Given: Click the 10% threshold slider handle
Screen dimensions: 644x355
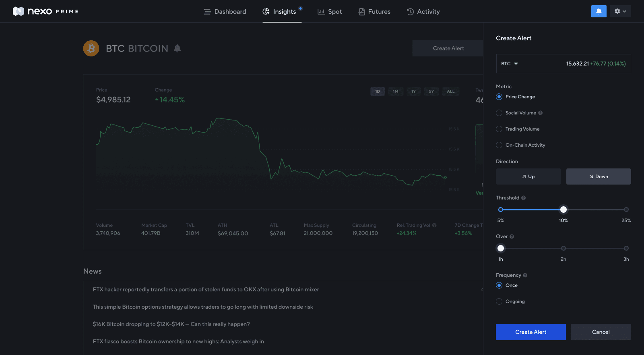Looking at the screenshot, I should [x=563, y=210].
